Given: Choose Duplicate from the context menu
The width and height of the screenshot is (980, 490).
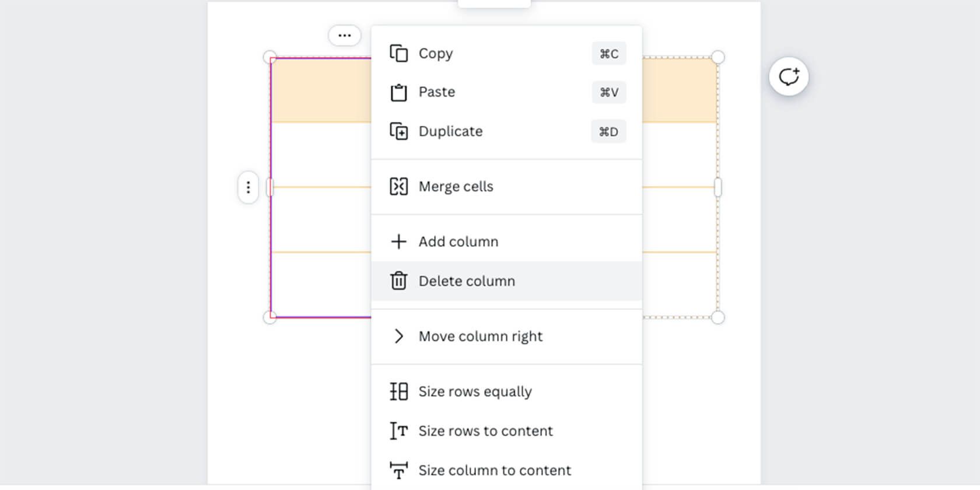Looking at the screenshot, I should coord(450,131).
